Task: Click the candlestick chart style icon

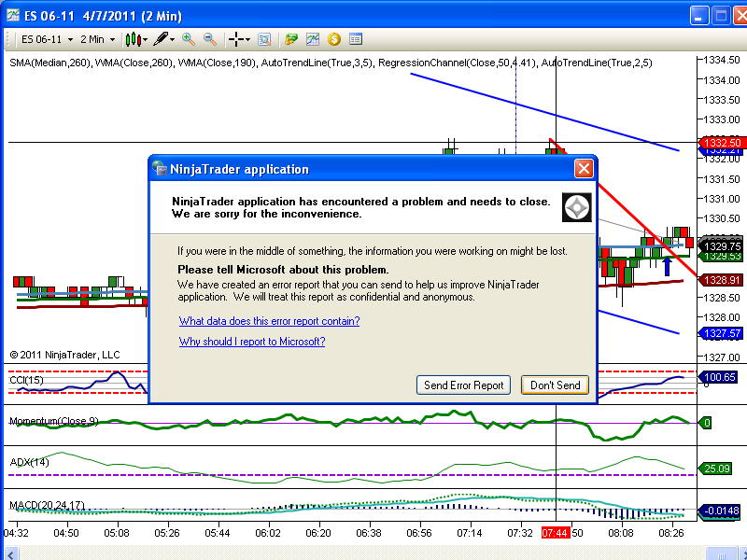Action: (x=133, y=39)
